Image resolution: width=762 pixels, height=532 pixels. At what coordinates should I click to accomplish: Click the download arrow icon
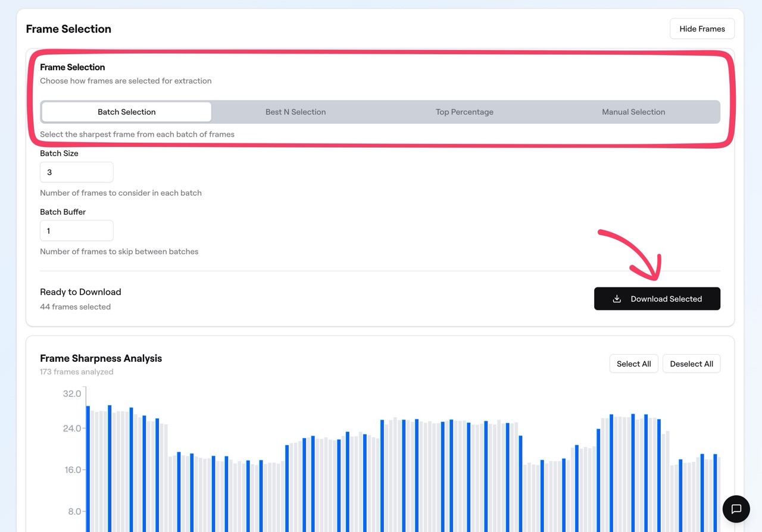617,299
